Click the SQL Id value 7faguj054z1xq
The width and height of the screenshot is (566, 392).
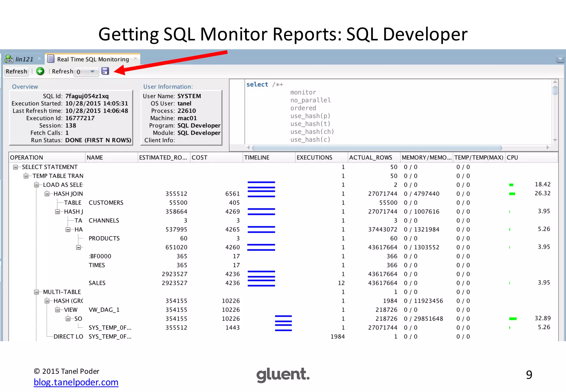tap(87, 96)
